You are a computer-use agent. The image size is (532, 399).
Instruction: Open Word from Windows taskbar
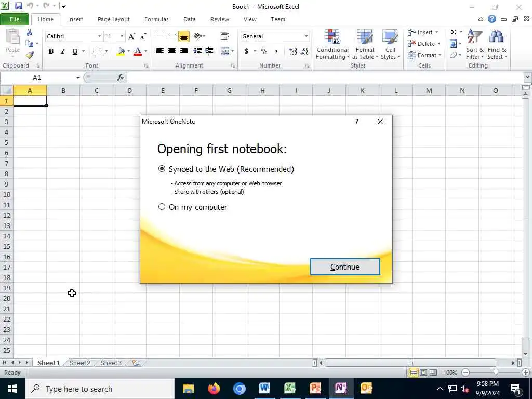click(264, 388)
